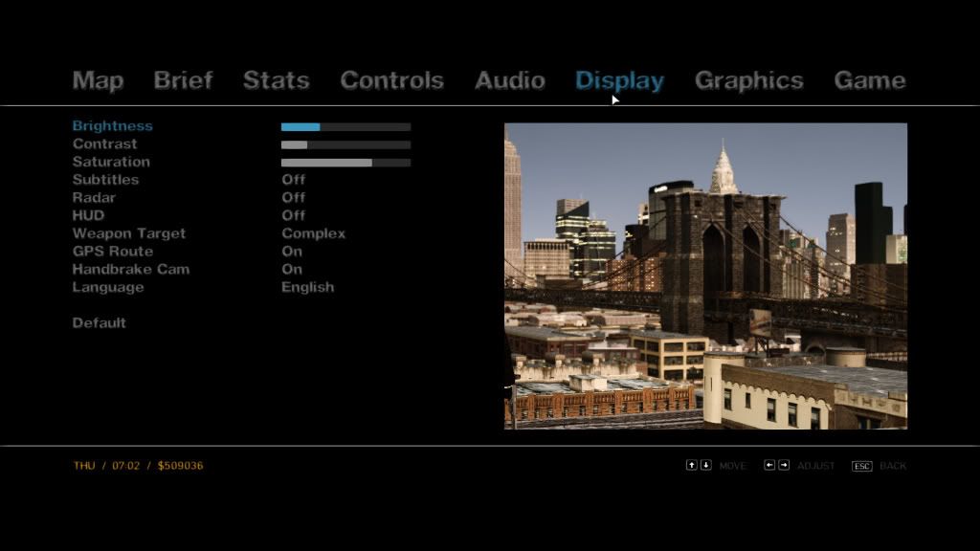
Task: Switch to the Audio tab
Action: click(x=509, y=80)
